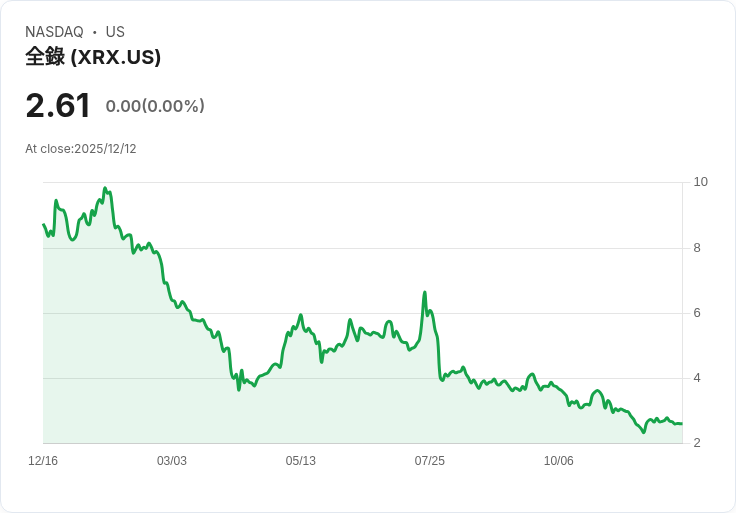
Task: Click the 6 price axis label
Action: click(x=697, y=313)
